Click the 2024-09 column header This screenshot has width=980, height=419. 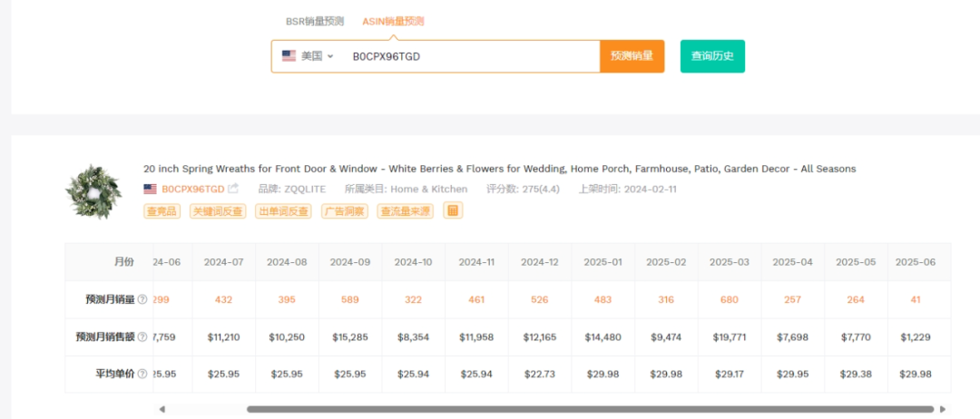(350, 262)
